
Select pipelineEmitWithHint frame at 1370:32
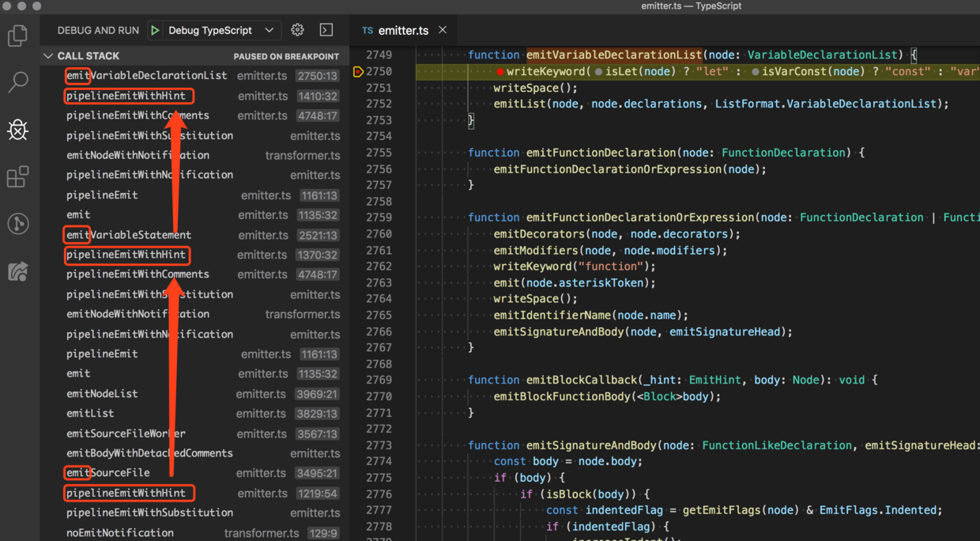click(196, 255)
